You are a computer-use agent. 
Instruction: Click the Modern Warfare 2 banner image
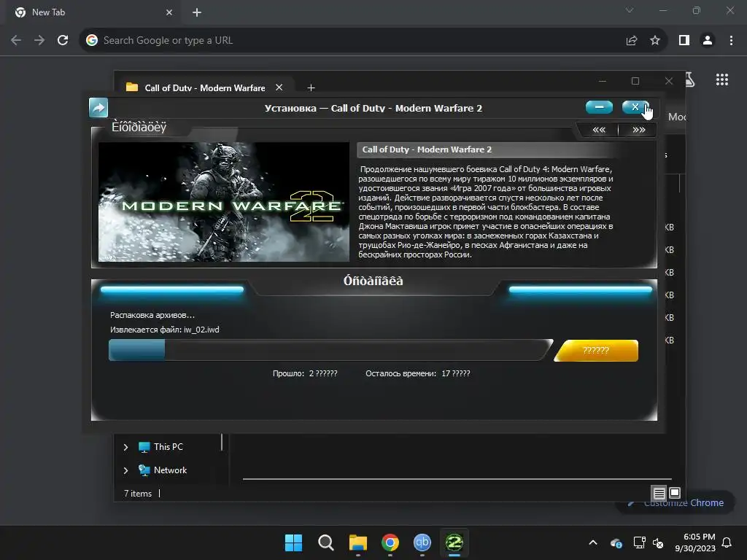coord(223,202)
